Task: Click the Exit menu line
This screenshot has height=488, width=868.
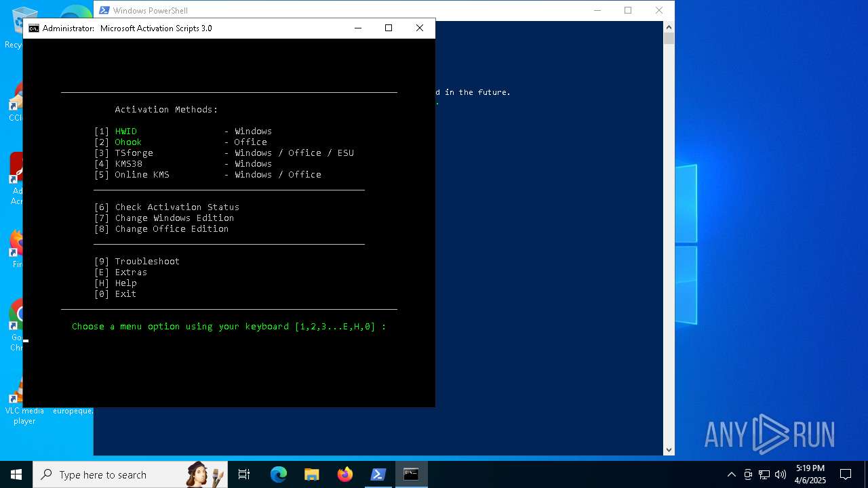Action: 115,293
